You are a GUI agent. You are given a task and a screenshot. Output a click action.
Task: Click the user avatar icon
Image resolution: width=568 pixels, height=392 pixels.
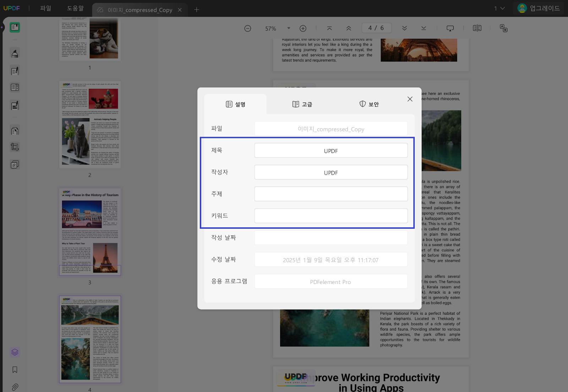(522, 8)
